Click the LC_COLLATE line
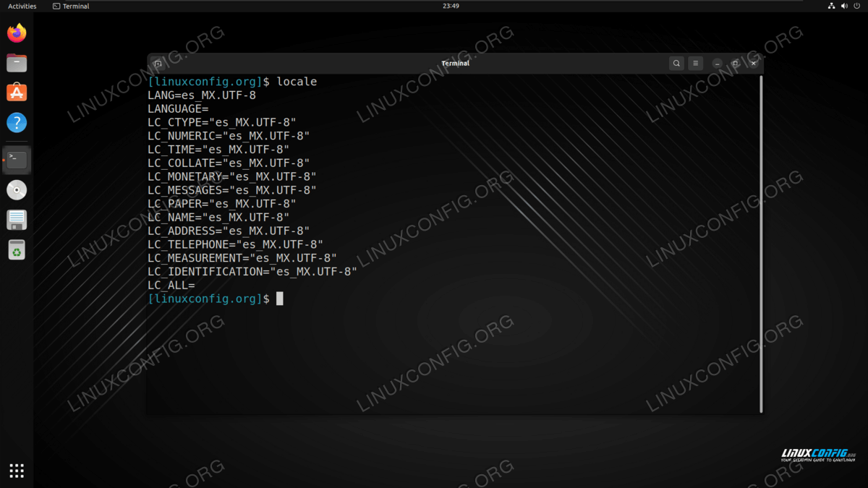The height and width of the screenshot is (488, 868). tap(229, 163)
